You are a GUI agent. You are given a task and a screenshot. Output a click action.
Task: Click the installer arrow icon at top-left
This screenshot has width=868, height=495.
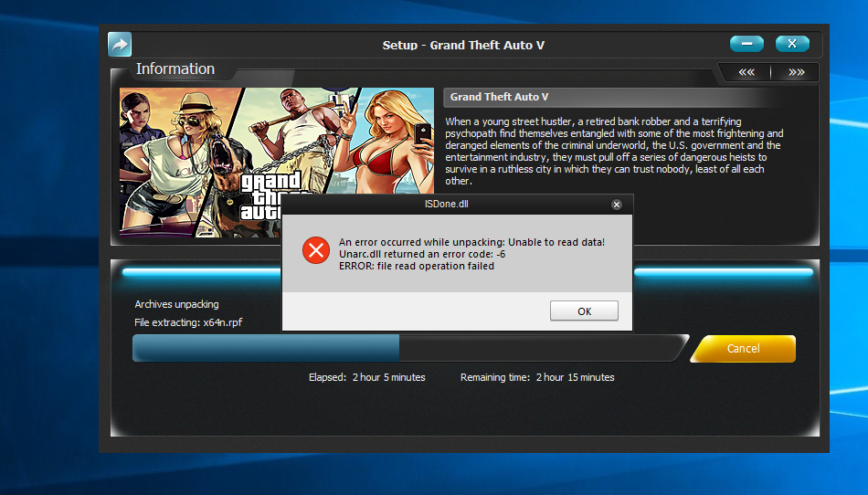pos(120,44)
